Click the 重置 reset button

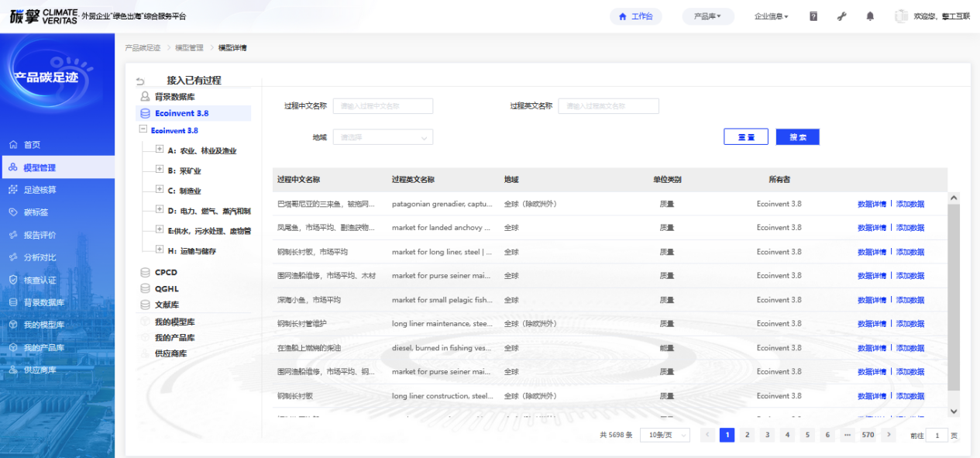coord(745,137)
